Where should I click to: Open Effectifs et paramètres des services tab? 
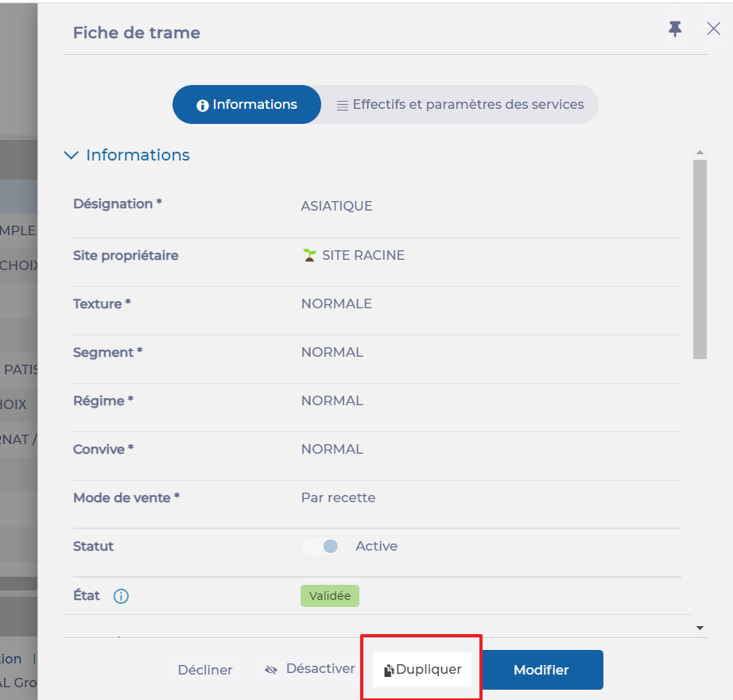460,104
